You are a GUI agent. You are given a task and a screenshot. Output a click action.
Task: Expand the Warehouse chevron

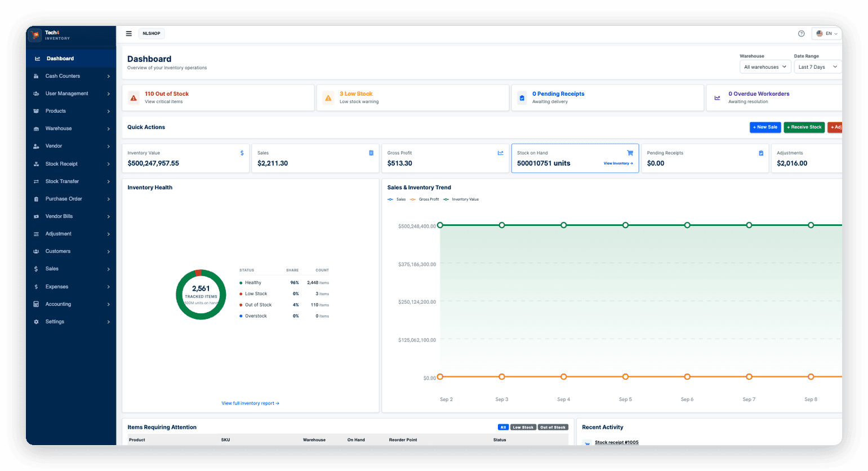click(x=108, y=128)
